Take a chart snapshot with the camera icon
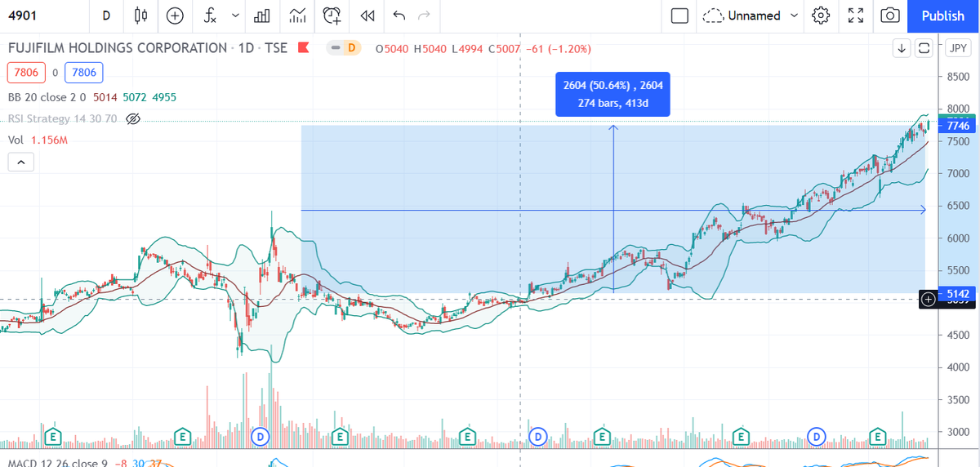The image size is (980, 467). pos(891,16)
